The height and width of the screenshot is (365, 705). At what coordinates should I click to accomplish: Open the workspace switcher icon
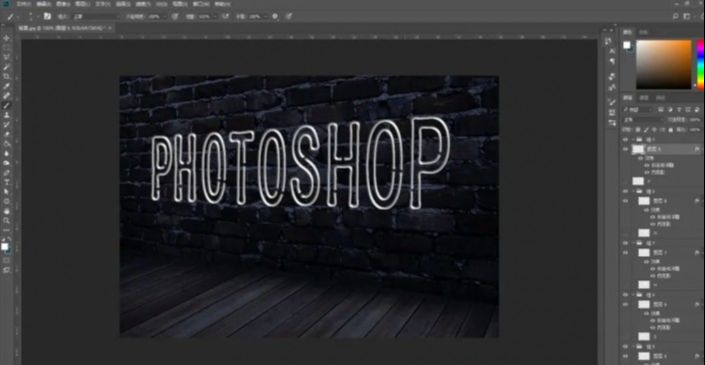click(687, 16)
